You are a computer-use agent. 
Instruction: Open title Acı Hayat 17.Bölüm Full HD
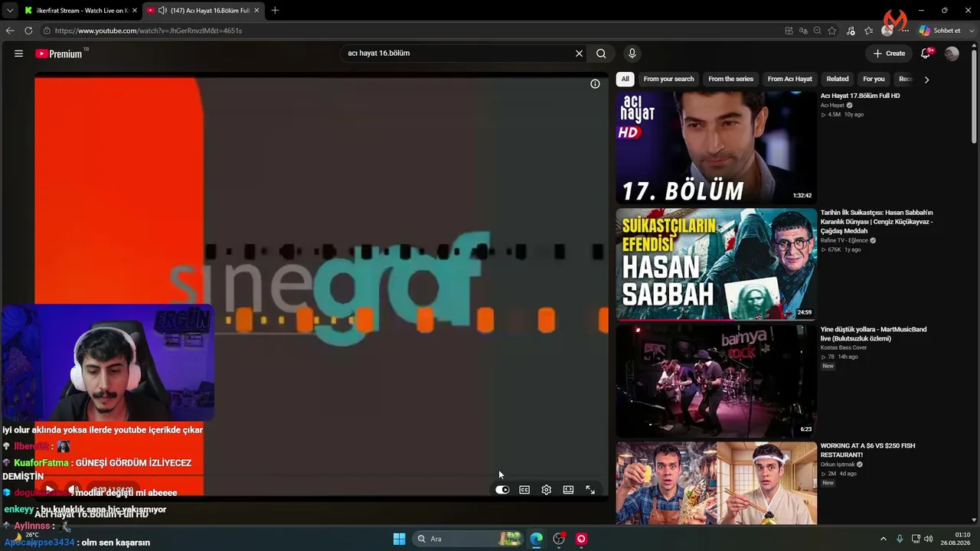pyautogui.click(x=860, y=96)
